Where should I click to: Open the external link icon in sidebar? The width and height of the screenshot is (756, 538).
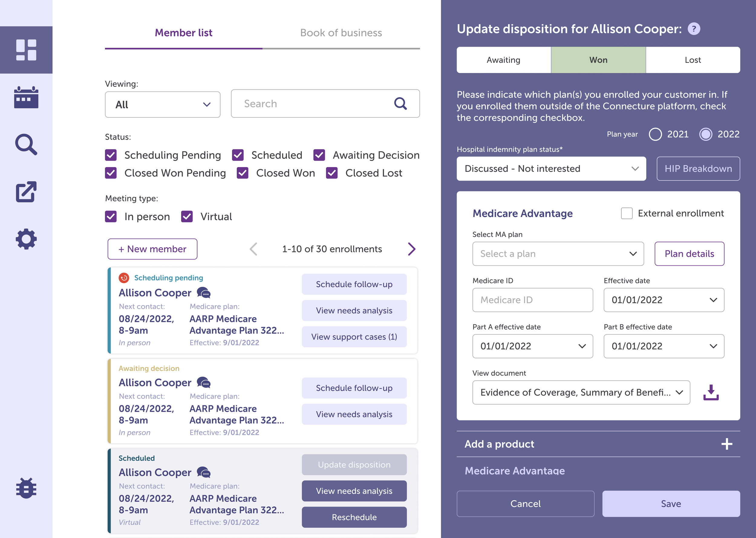[x=26, y=192]
